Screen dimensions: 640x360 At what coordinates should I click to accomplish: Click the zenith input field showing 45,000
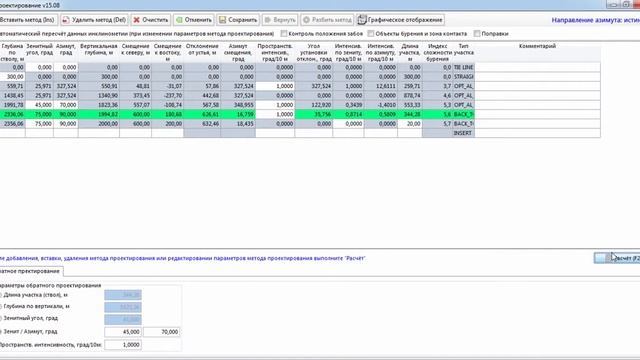click(x=123, y=332)
